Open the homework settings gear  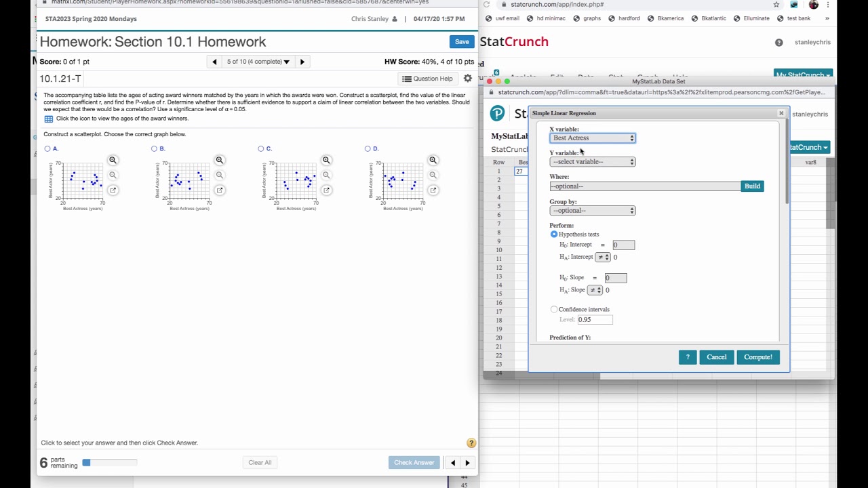[x=467, y=79]
